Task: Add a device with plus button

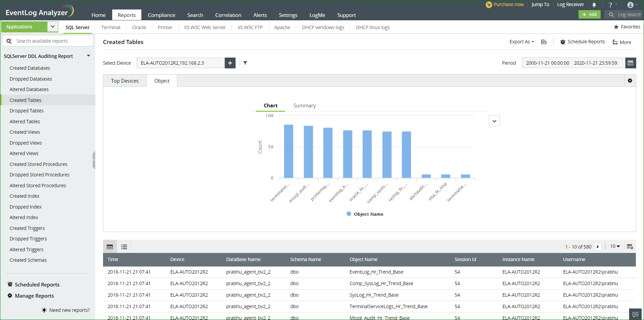Action: 230,63
